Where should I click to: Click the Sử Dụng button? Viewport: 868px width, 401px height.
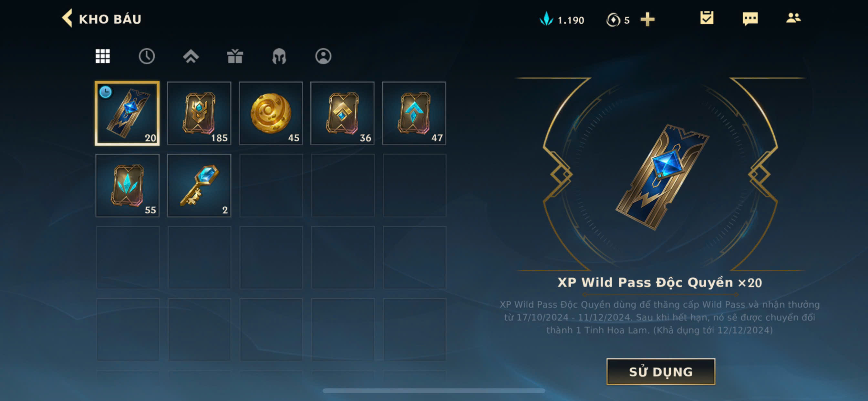pos(660,371)
